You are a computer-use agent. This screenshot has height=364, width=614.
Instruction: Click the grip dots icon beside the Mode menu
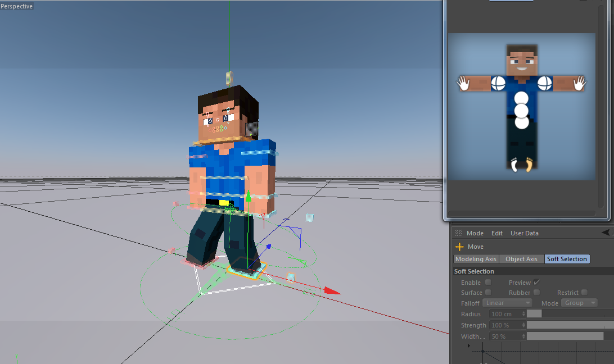point(459,233)
